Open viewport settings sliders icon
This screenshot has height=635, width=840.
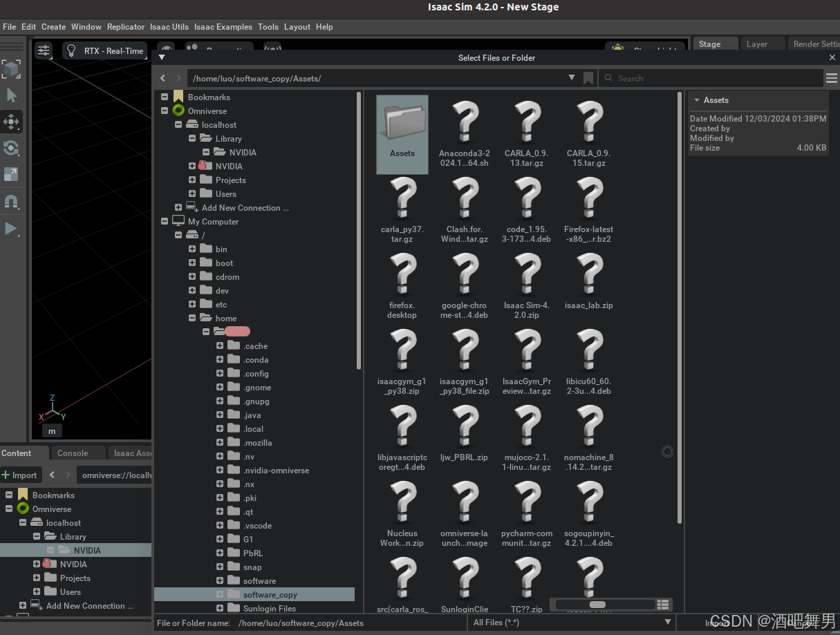point(44,50)
